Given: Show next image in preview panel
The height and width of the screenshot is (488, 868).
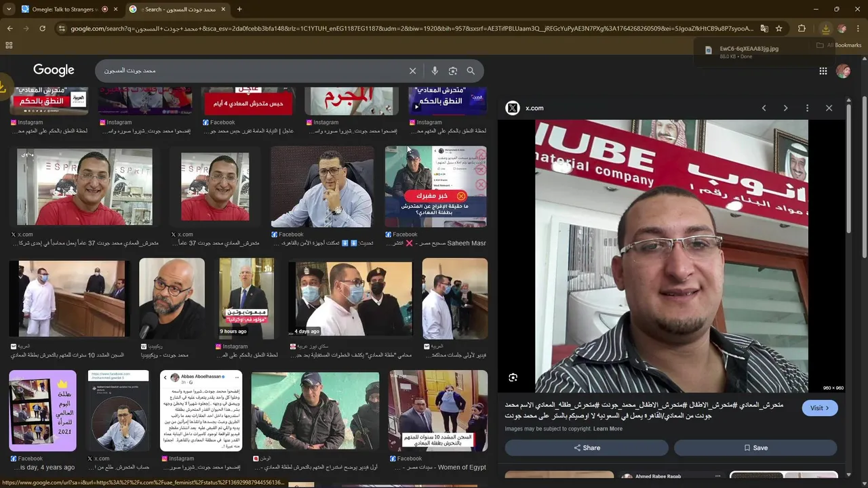Looking at the screenshot, I should click(785, 108).
